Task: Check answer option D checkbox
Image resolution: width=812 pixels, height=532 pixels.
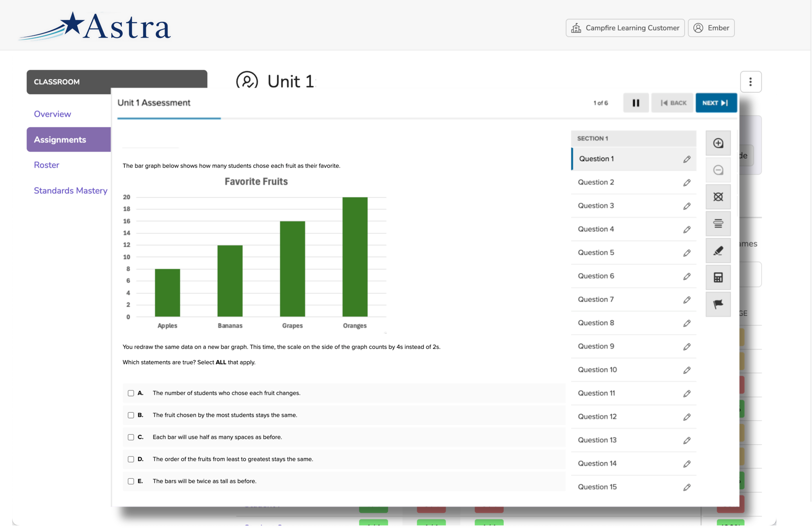Action: [131, 459]
